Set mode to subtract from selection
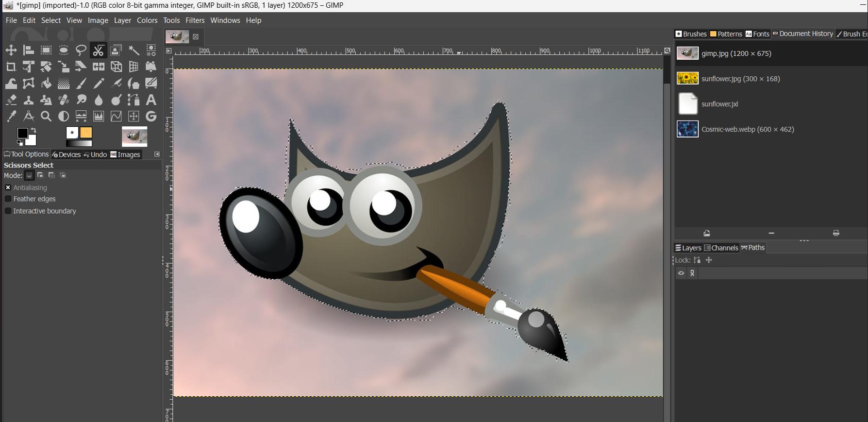 (51, 175)
